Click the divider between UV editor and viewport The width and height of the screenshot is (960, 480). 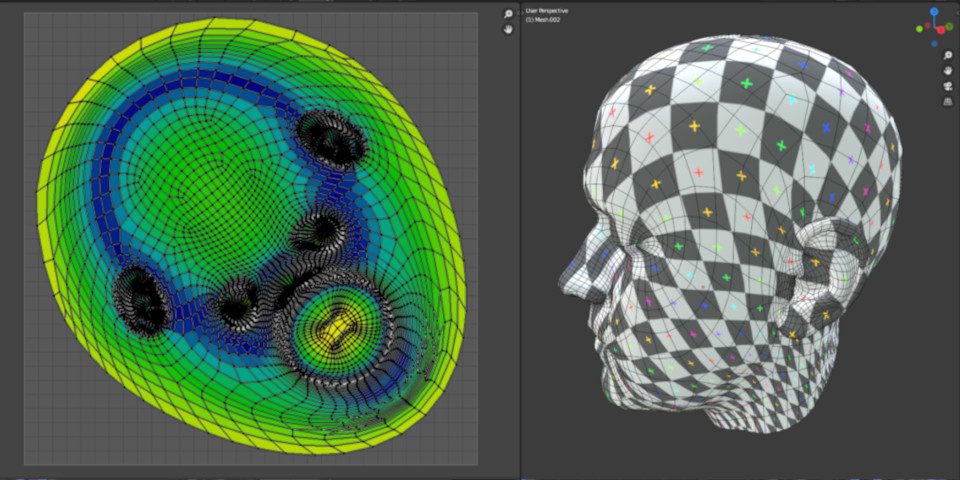(x=521, y=240)
